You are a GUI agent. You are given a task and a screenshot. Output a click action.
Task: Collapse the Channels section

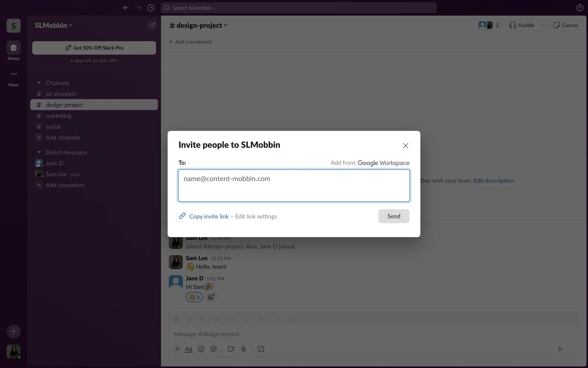click(39, 83)
